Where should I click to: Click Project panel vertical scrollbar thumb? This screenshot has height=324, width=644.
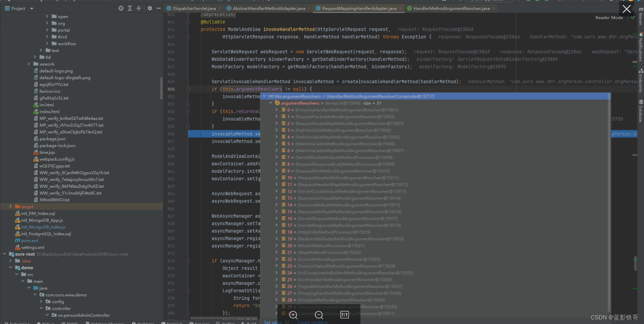[x=161, y=88]
